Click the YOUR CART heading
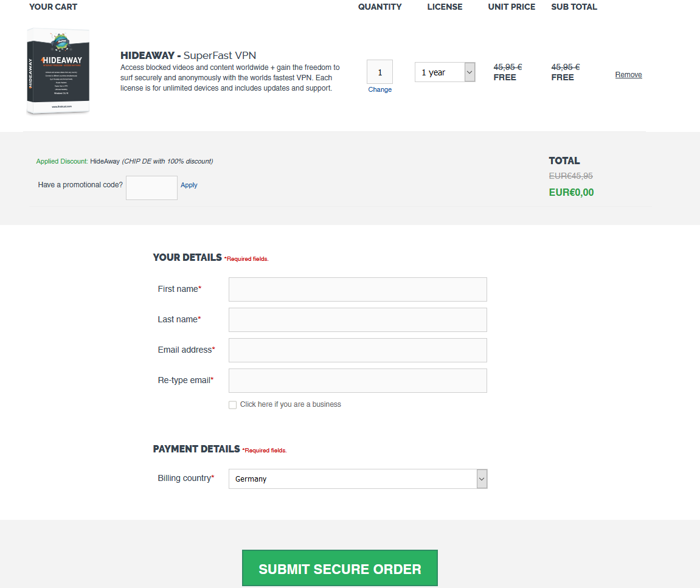 click(x=53, y=7)
